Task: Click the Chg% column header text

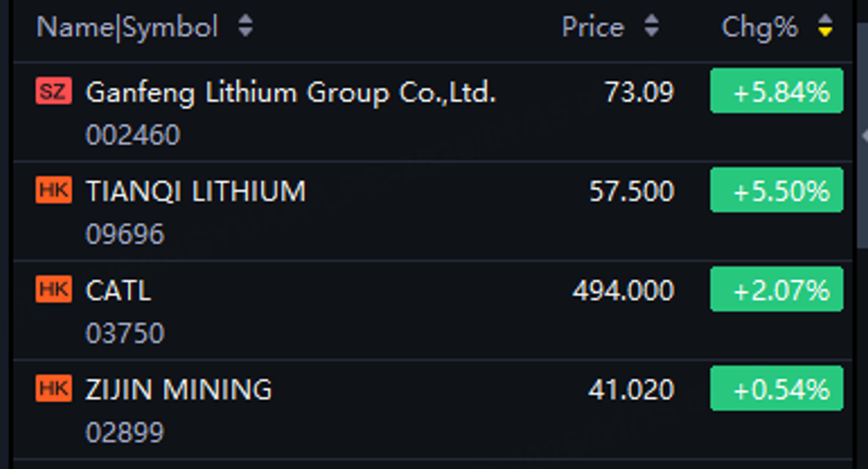Action: 759,27
